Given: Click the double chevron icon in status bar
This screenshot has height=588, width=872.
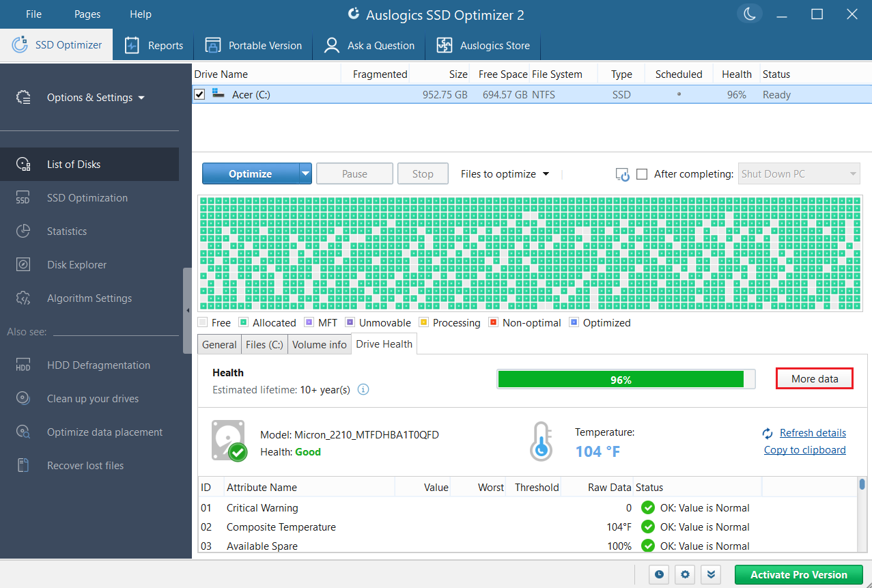Looking at the screenshot, I should click(711, 574).
